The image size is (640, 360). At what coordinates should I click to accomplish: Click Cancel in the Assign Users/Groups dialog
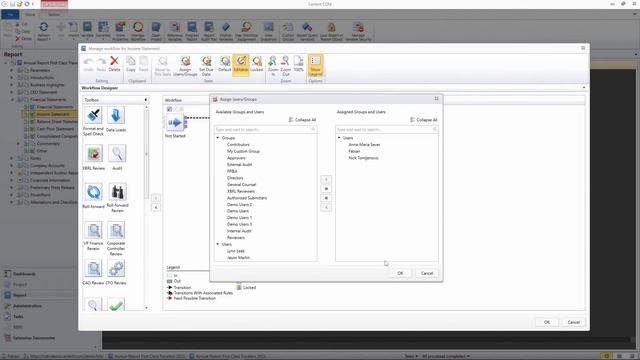coord(427,273)
